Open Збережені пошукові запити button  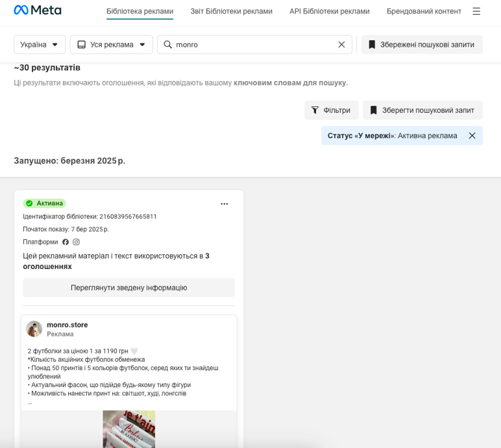pyautogui.click(x=422, y=44)
